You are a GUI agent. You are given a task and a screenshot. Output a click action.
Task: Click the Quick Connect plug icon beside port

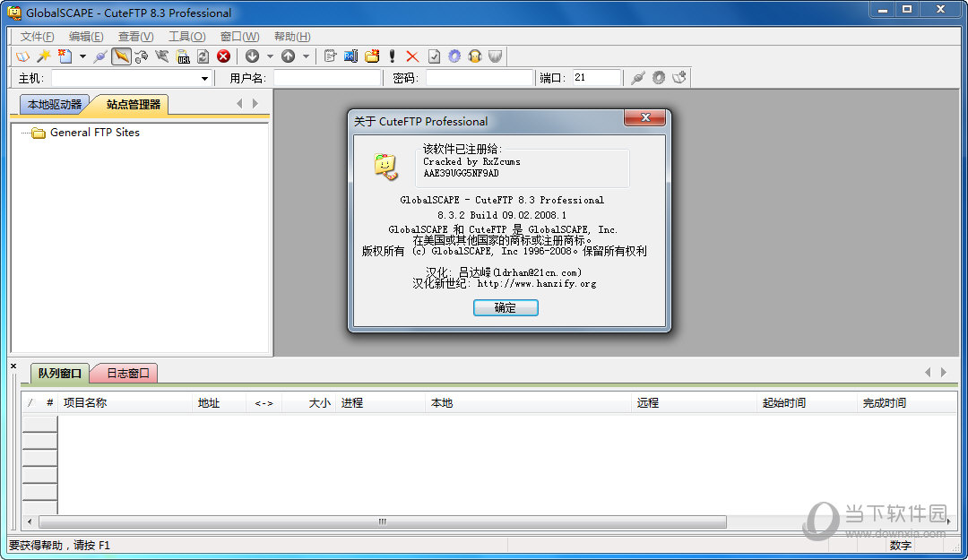[x=638, y=78]
